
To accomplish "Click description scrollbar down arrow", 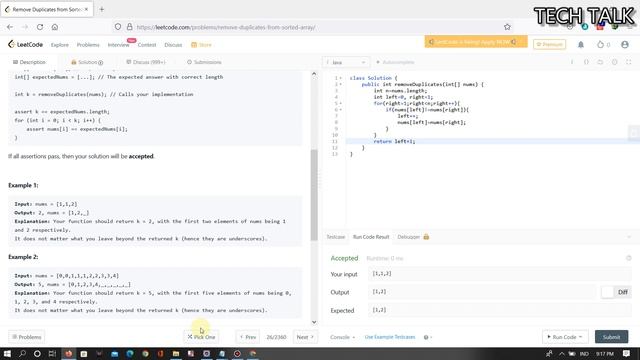I will pyautogui.click(x=314, y=322).
